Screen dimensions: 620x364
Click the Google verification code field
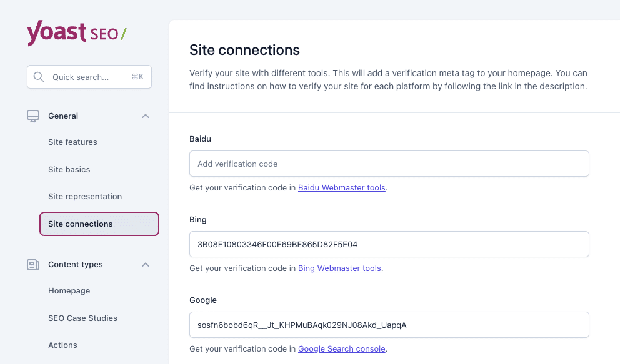389,325
